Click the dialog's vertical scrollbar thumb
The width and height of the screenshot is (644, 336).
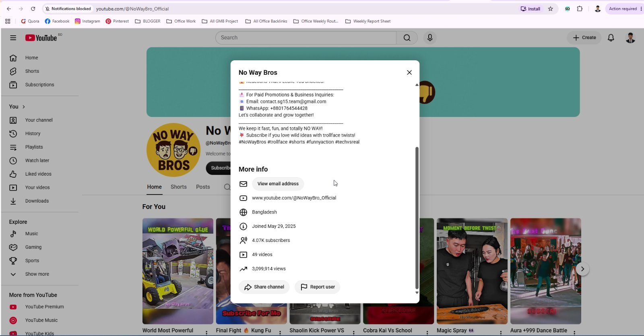coord(417,218)
